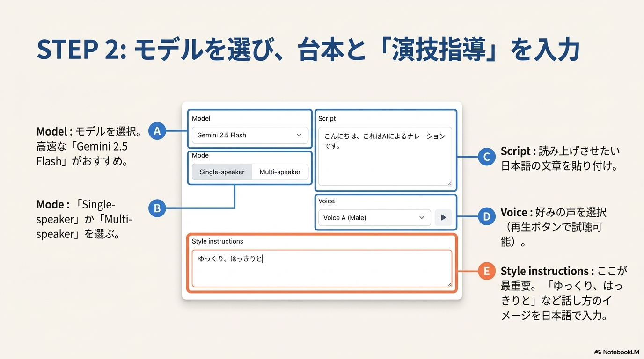This screenshot has width=644, height=359.
Task: Click the blue circle labeled A
Action: coord(157,131)
